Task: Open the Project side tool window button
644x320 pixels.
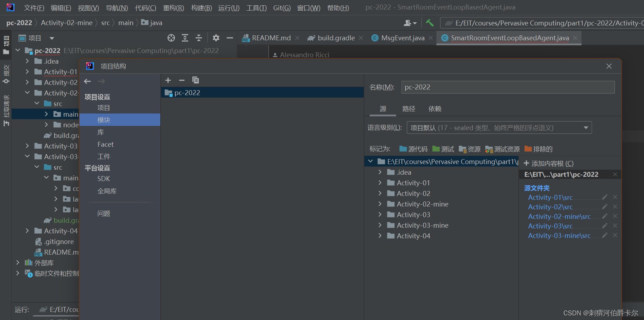Action: point(6,45)
